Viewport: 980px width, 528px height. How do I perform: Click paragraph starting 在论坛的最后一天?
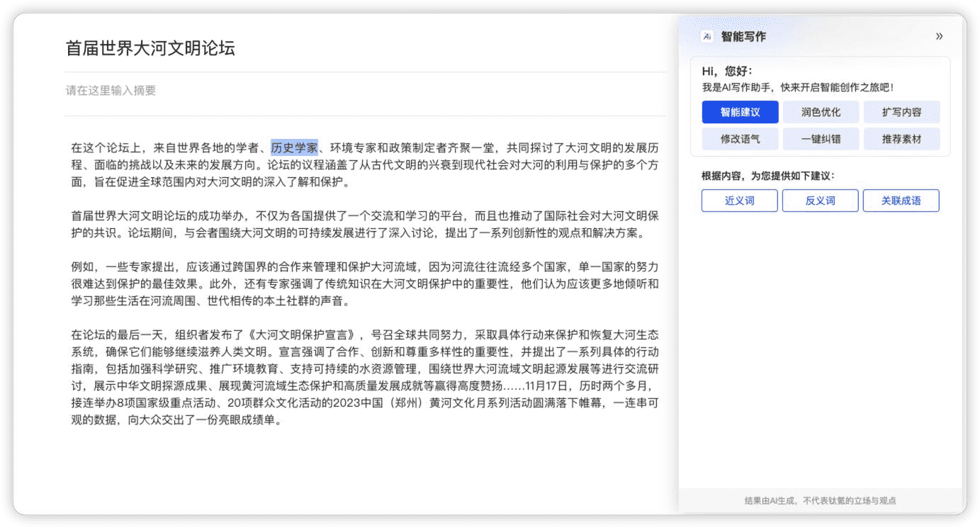click(x=365, y=377)
